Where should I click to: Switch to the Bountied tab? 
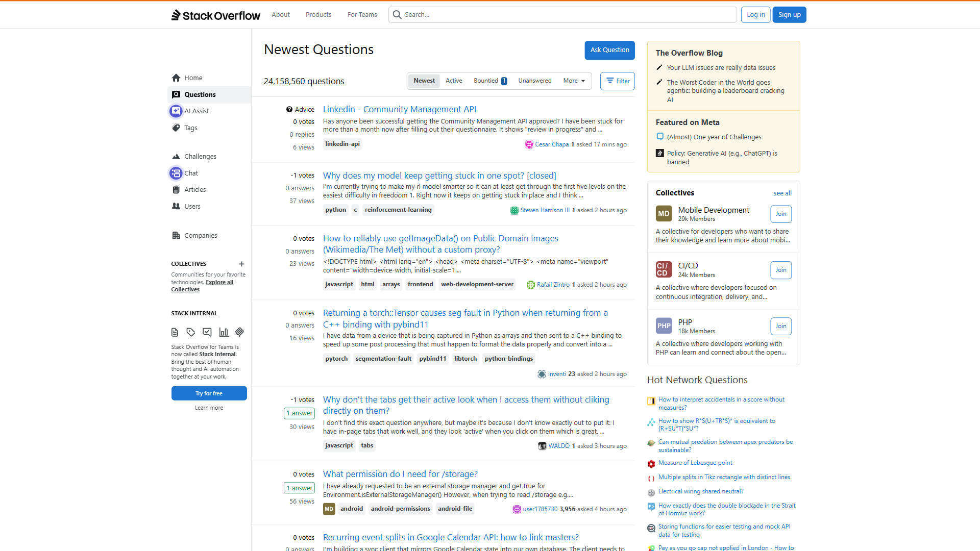pos(490,81)
